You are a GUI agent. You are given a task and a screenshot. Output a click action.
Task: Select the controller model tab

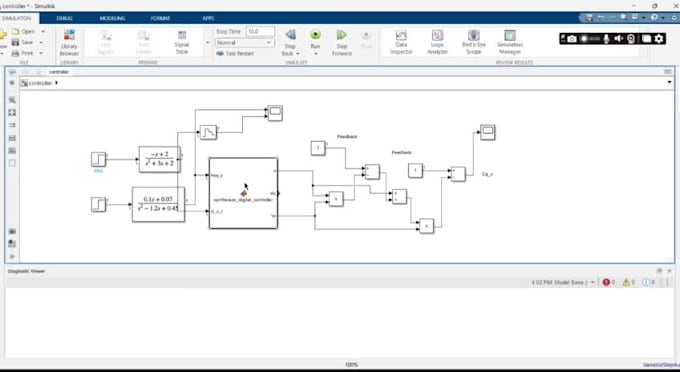coord(59,72)
